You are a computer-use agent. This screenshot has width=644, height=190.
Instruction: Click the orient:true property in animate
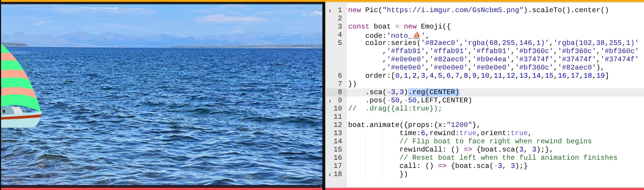[504, 133]
